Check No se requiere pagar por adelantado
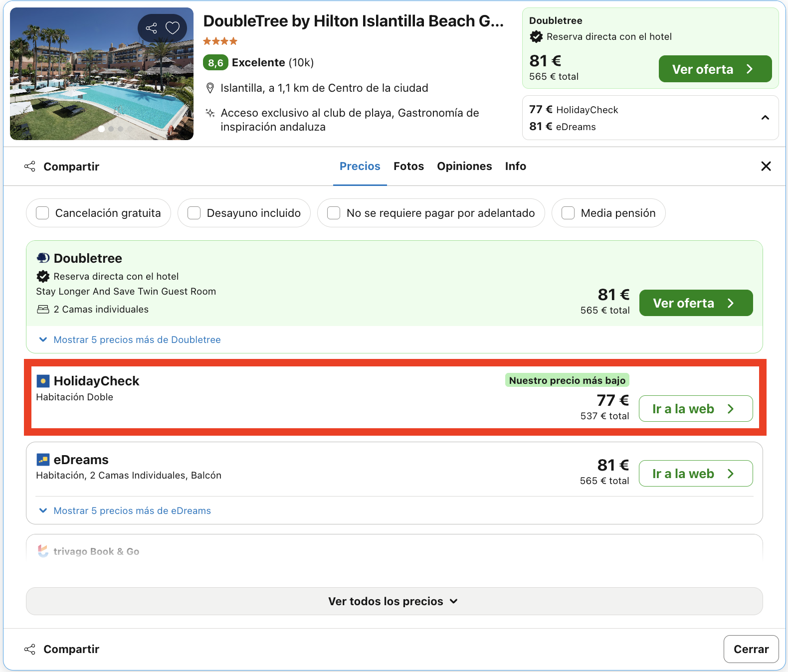Image resolution: width=788 pixels, height=672 pixels. (334, 213)
